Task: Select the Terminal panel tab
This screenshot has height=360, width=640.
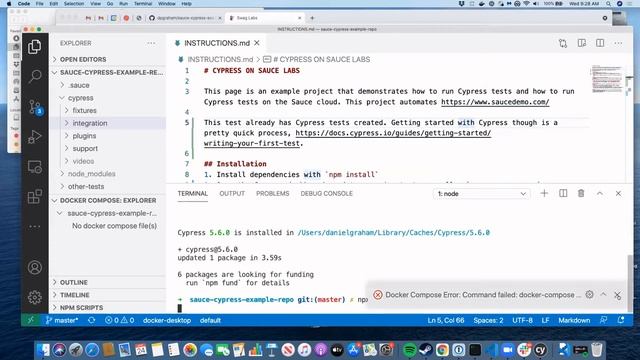Action: (193, 193)
